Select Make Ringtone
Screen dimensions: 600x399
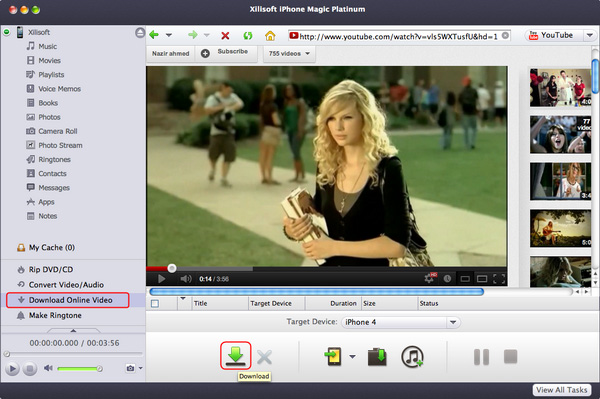55,315
